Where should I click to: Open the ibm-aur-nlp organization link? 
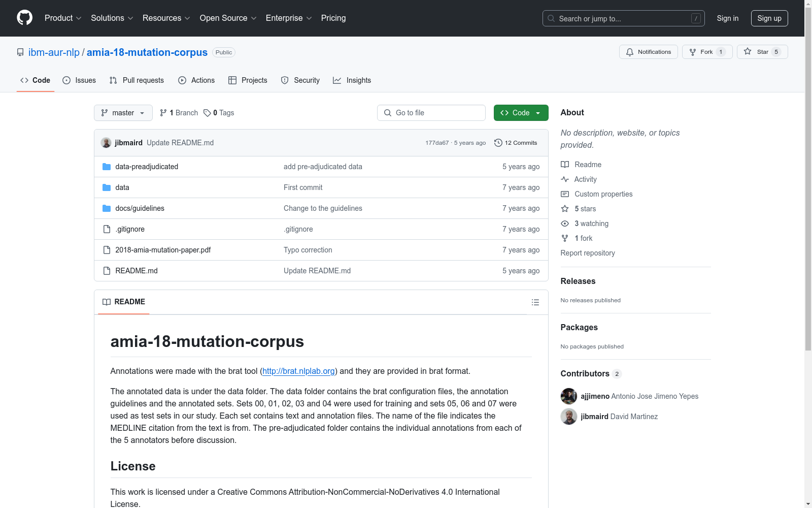[x=54, y=52]
